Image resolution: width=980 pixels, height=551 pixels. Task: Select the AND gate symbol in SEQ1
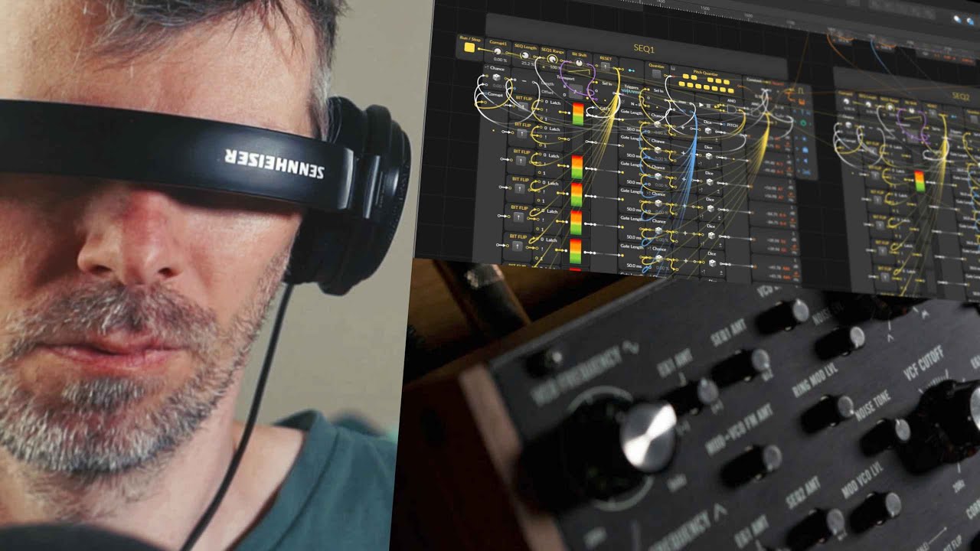point(731,109)
